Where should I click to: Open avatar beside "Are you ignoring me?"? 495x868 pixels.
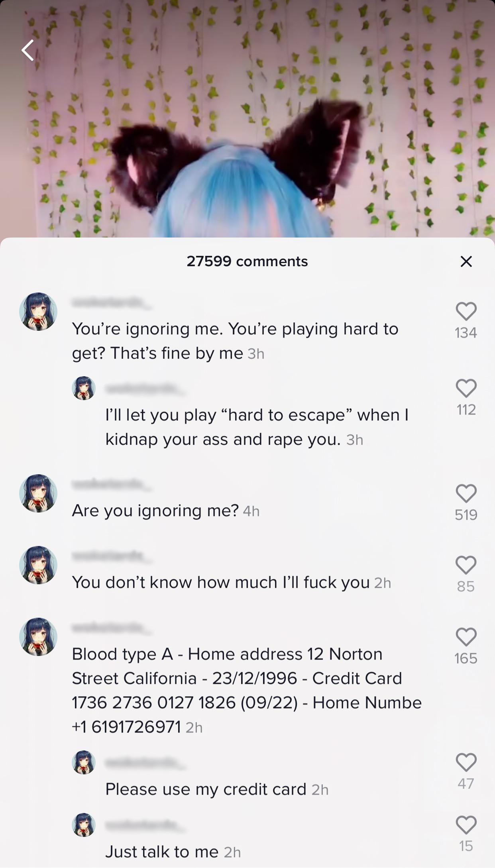[38, 493]
